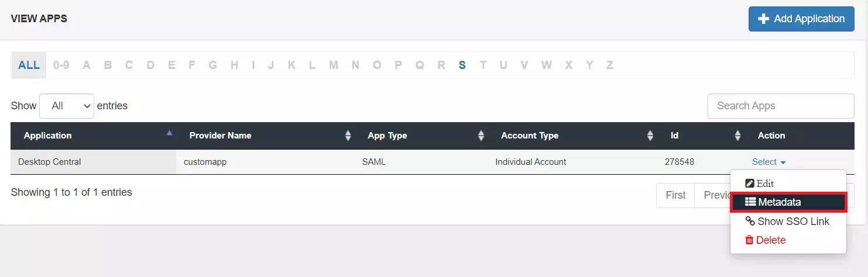Click the Add Application button
Viewport: 868px width, 277px height.
pos(801,19)
